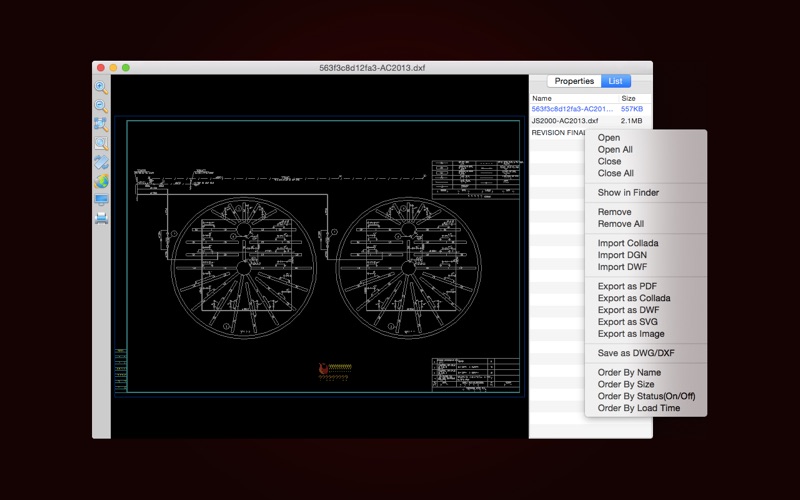
Task: Click the zoom out magnifier icon
Action: click(101, 106)
